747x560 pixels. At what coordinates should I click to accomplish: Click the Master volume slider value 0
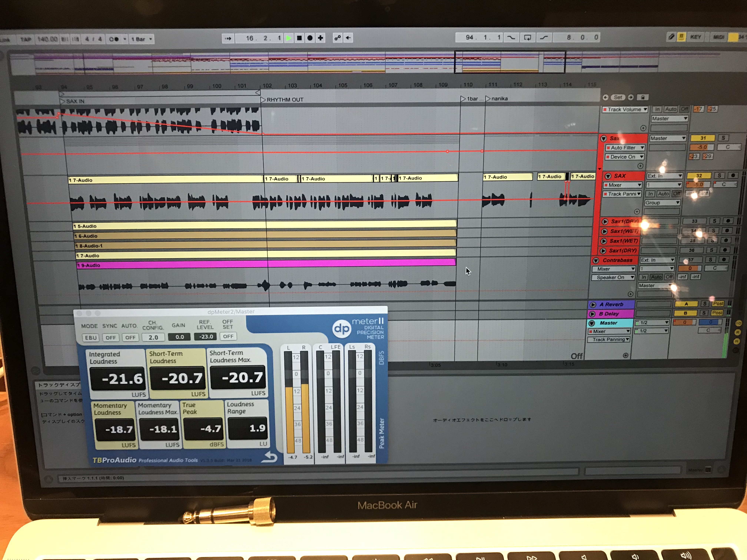tap(685, 322)
